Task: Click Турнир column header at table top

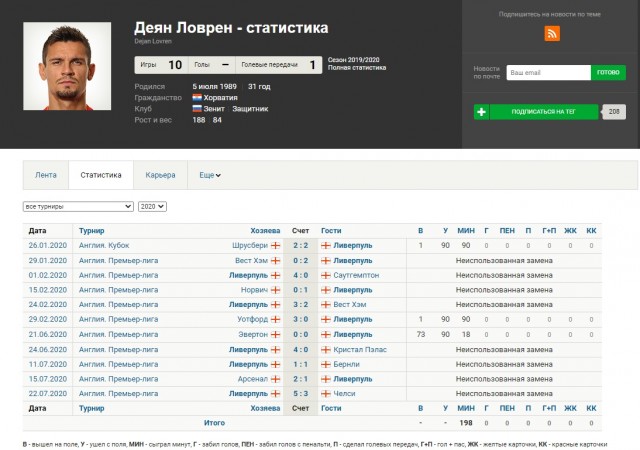Action: [x=91, y=231]
